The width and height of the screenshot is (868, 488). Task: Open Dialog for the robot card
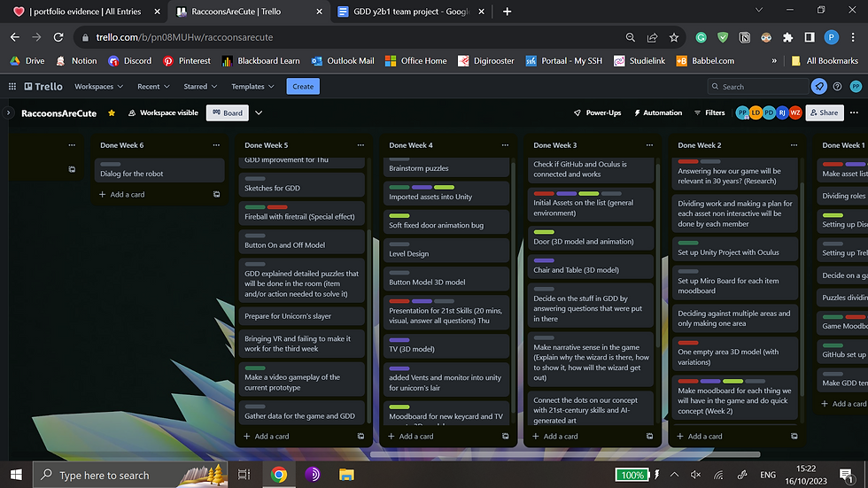pyautogui.click(x=159, y=170)
